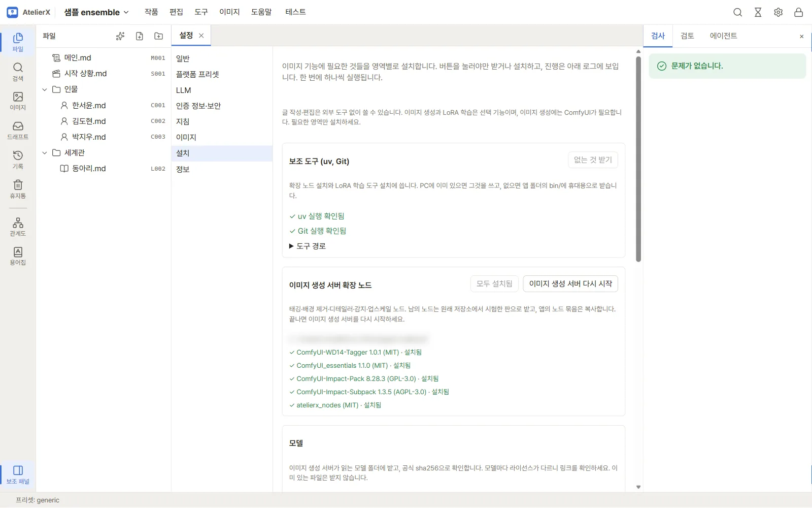Viewport: 812px width, 508px height.
Task: Toggle the 보조 패널 side panel
Action: coord(18,474)
